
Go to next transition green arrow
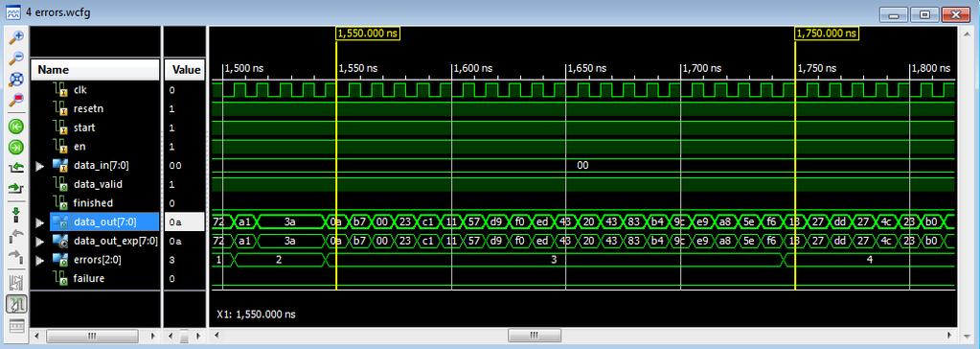15,148
